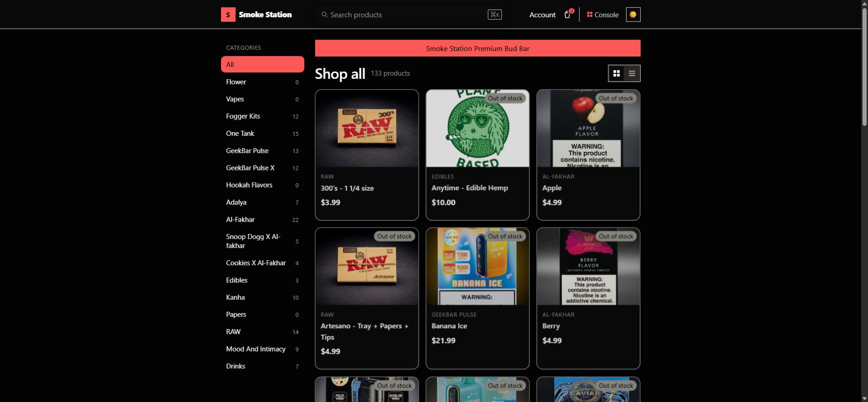This screenshot has height=402, width=868.
Task: Click the 300's - 1 1/4 size title
Action: (x=347, y=188)
